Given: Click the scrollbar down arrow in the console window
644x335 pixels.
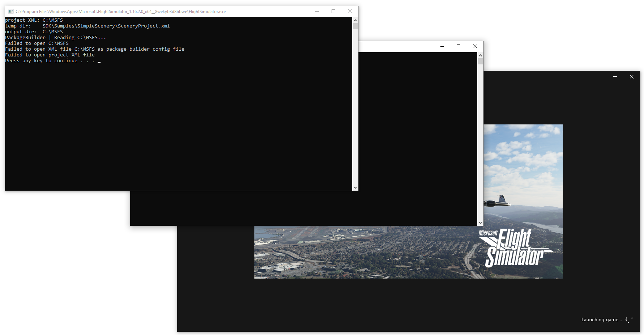Looking at the screenshot, I should (x=355, y=188).
